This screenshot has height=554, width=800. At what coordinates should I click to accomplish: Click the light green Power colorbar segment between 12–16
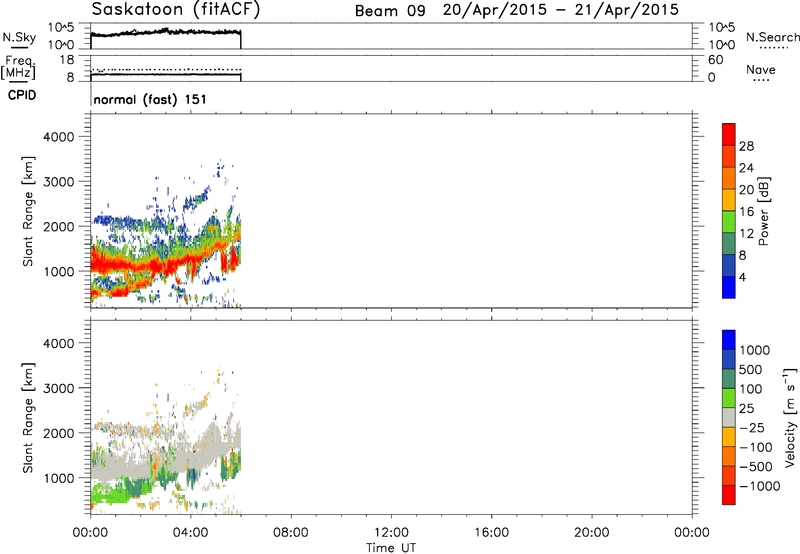coord(729,222)
